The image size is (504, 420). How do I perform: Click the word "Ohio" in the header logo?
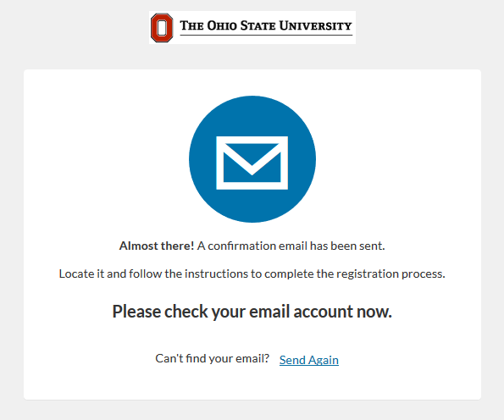[x=222, y=25]
